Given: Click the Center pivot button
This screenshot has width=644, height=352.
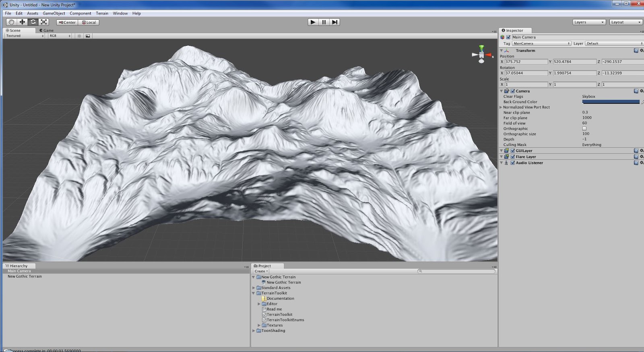Looking at the screenshot, I should (67, 23).
